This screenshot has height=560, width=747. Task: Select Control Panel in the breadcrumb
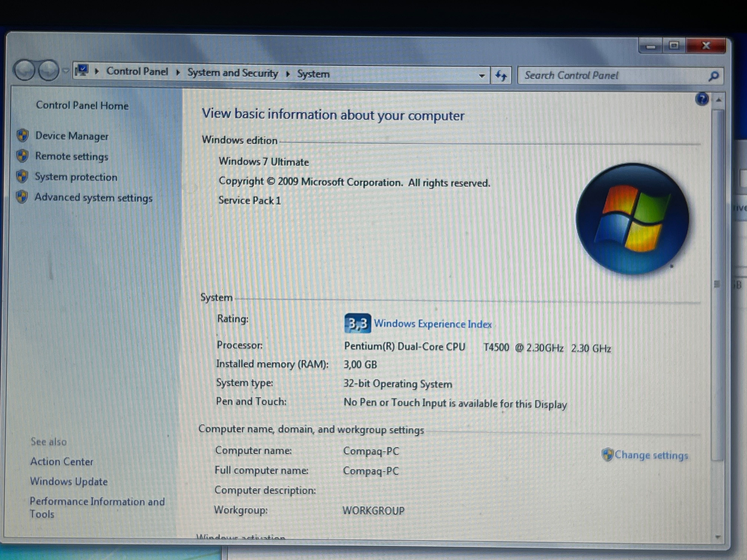tap(137, 71)
